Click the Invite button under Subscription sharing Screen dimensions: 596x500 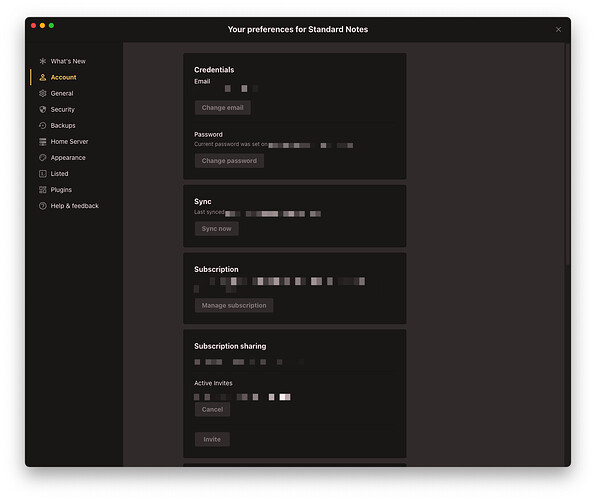(212, 439)
